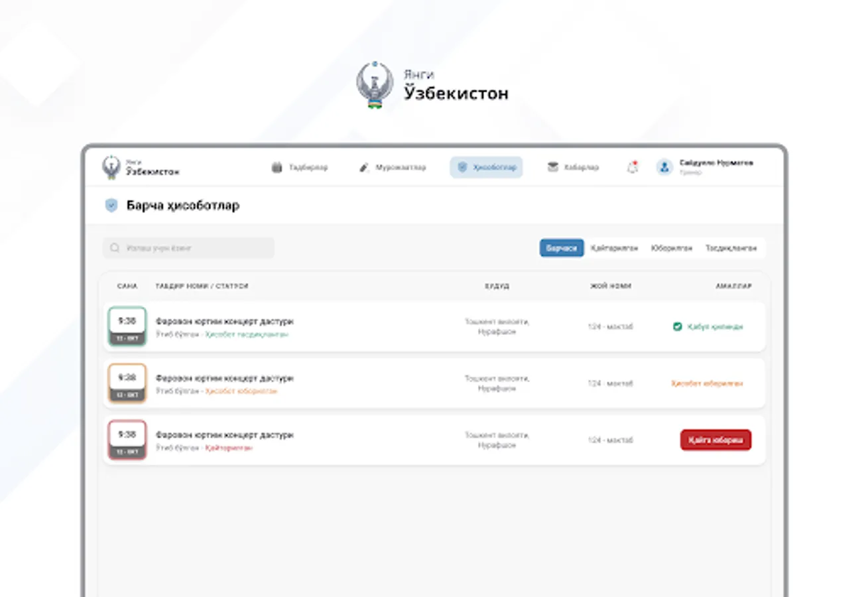Image resolution: width=868 pixels, height=597 pixels.
Task: Open notifications with the bell icon
Action: click(x=633, y=167)
